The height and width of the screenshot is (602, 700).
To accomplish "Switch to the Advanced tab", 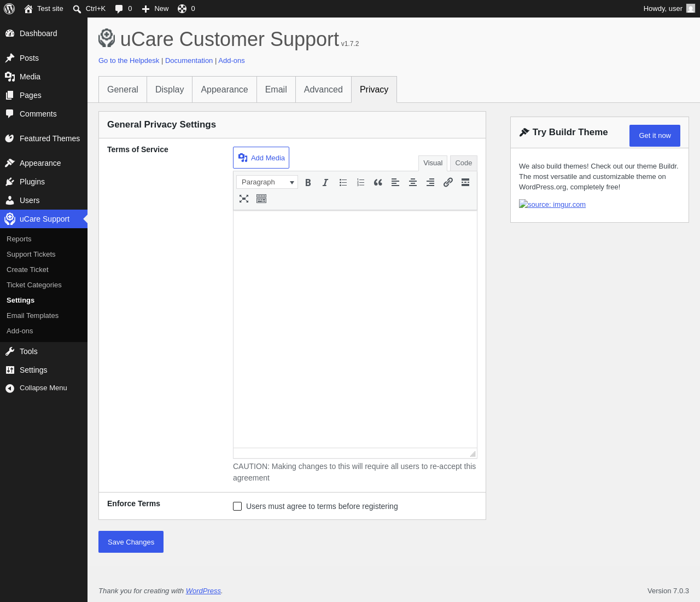I will click(x=323, y=89).
